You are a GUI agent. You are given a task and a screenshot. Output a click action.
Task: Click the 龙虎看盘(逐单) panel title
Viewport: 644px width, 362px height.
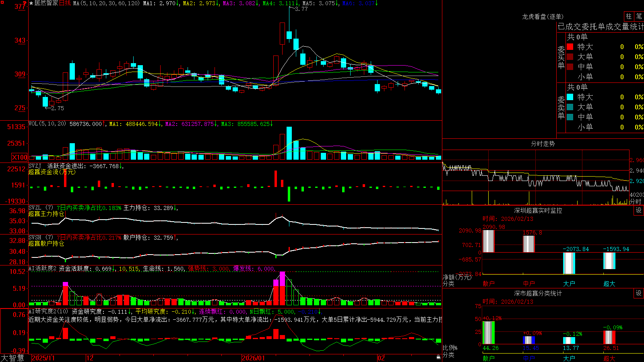[543, 16]
